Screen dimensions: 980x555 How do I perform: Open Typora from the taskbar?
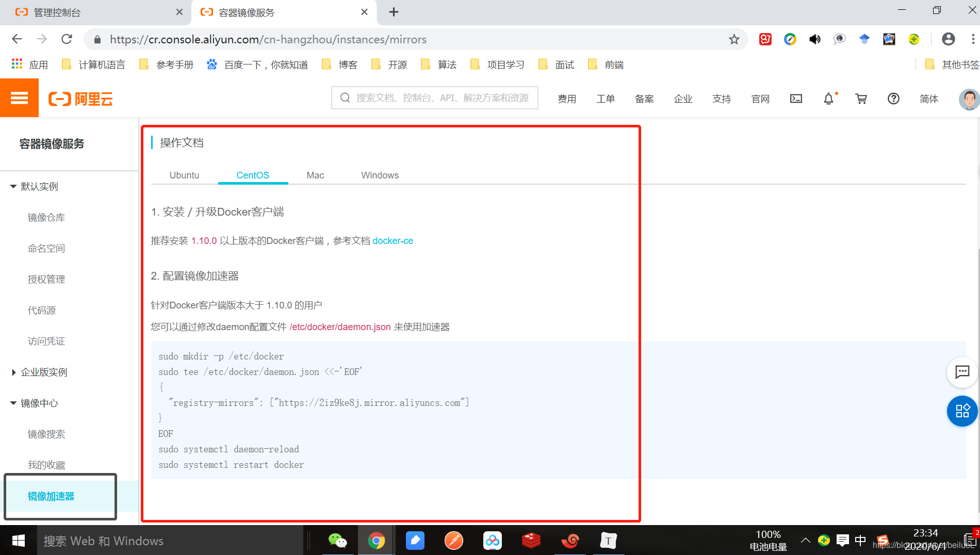[609, 540]
